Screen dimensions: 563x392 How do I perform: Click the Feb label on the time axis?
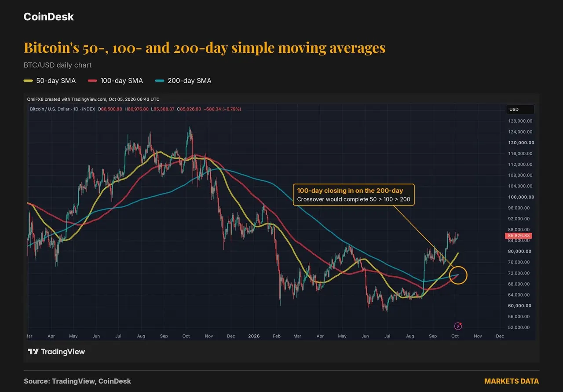278,336
